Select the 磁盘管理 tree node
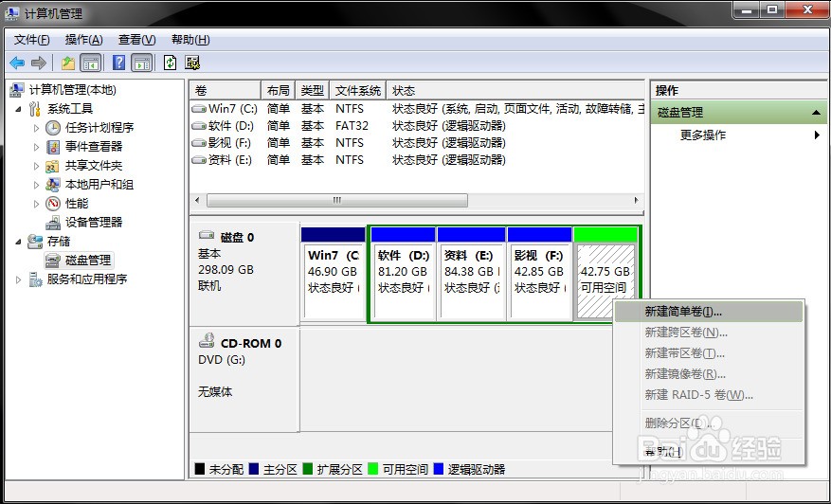 [x=87, y=260]
